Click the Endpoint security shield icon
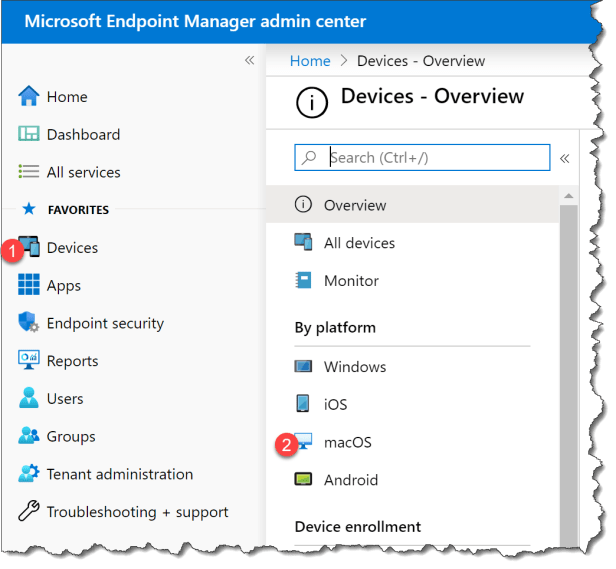The image size is (616, 569). pyautogui.click(x=29, y=322)
